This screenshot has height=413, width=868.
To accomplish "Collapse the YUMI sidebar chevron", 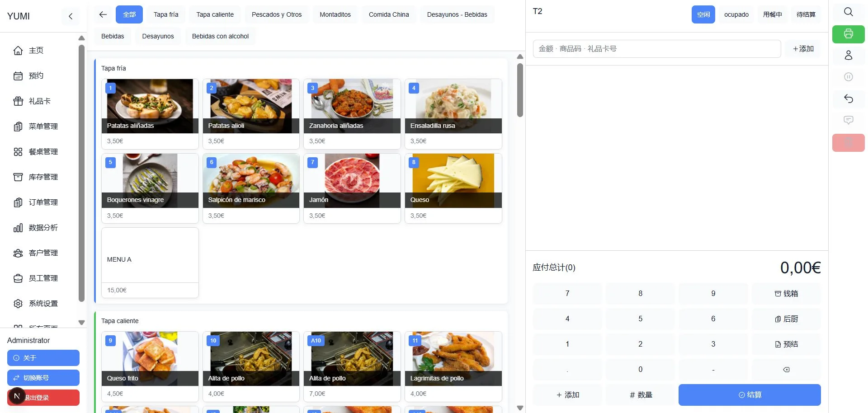I will click(x=71, y=16).
